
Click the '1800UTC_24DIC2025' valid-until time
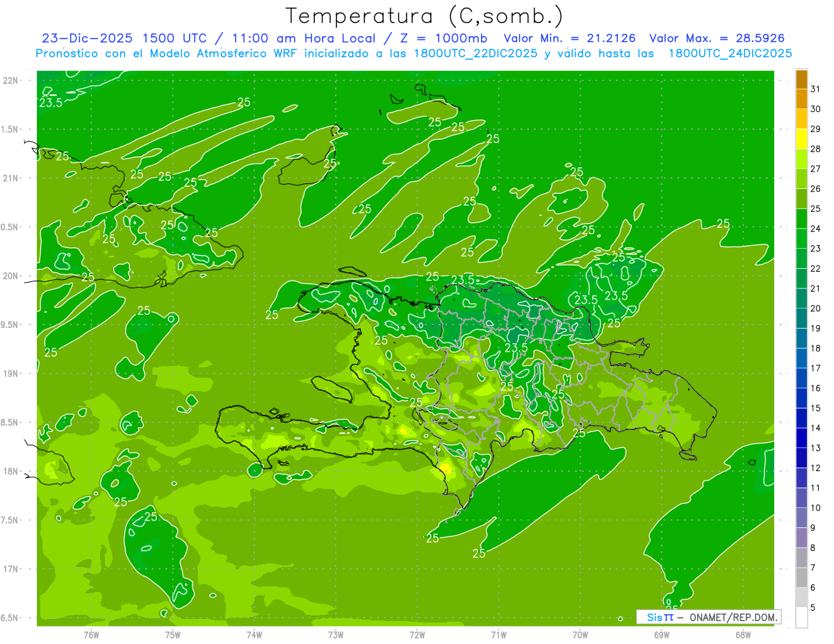pyautogui.click(x=729, y=53)
